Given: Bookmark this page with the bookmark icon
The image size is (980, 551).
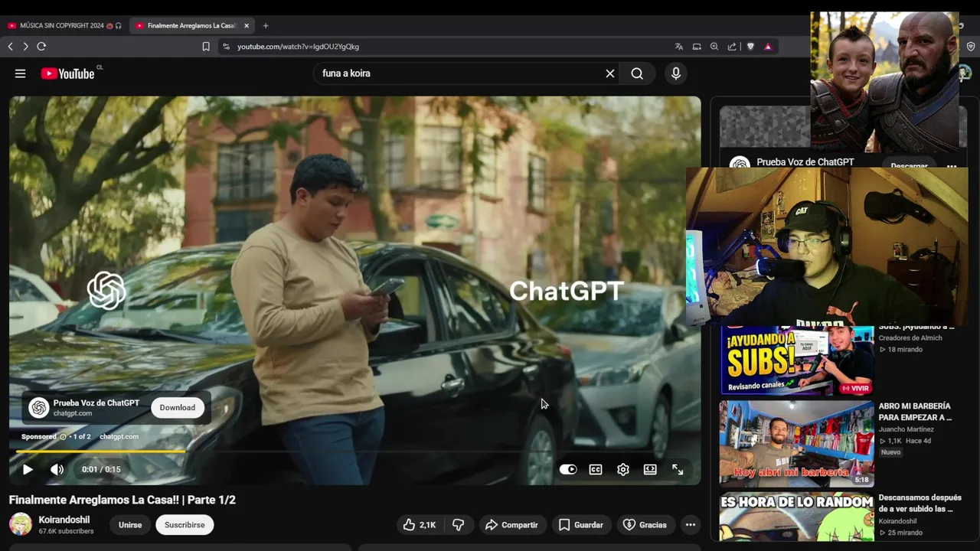Looking at the screenshot, I should coord(206,47).
